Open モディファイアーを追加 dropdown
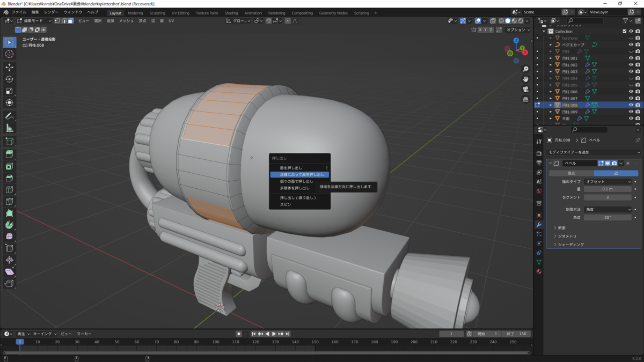 pos(594,152)
